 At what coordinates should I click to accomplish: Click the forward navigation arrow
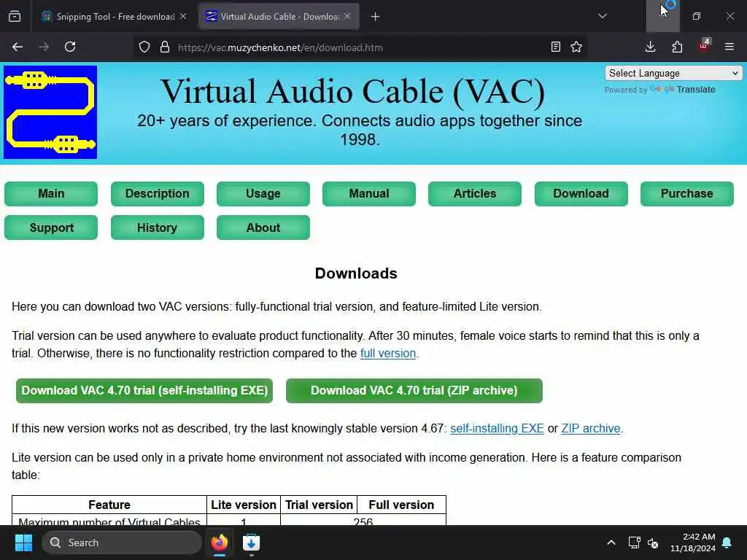[43, 47]
